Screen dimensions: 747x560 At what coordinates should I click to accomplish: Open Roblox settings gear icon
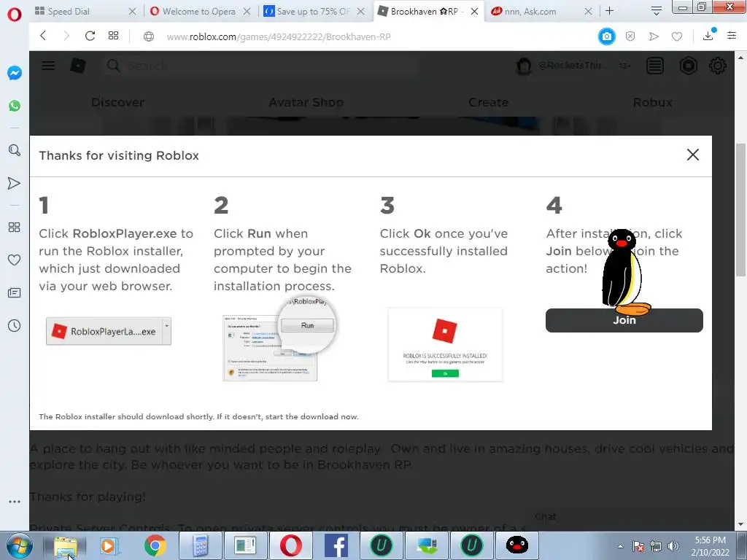[x=718, y=66]
